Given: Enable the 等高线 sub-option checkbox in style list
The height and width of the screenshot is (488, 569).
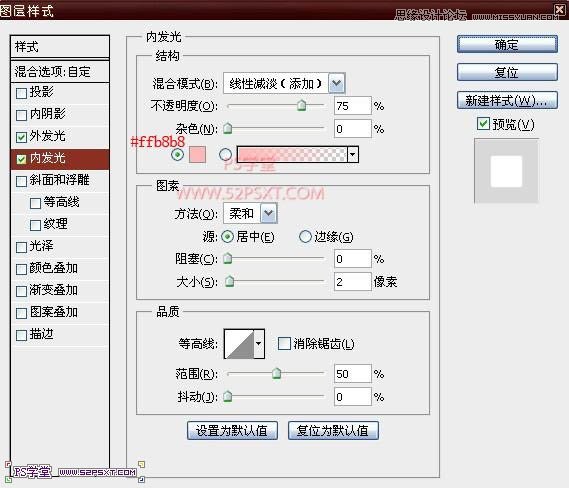Looking at the screenshot, I should pyautogui.click(x=35, y=203).
